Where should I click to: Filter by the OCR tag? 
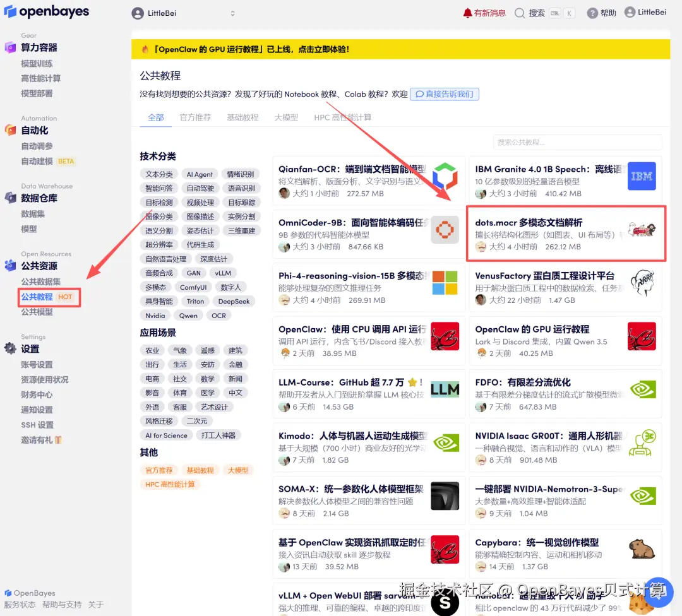(x=218, y=316)
